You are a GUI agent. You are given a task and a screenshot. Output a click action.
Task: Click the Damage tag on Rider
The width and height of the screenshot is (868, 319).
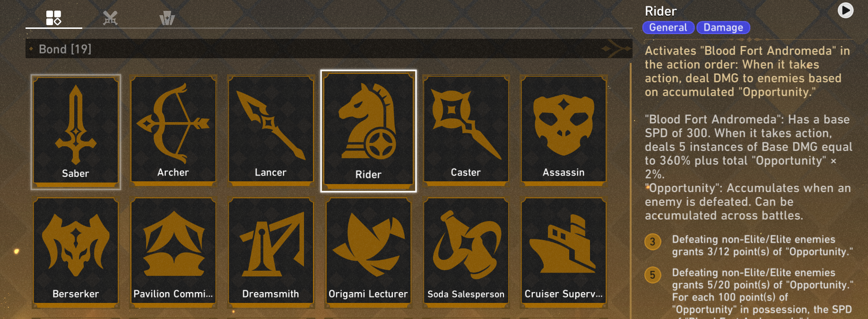[x=723, y=27]
